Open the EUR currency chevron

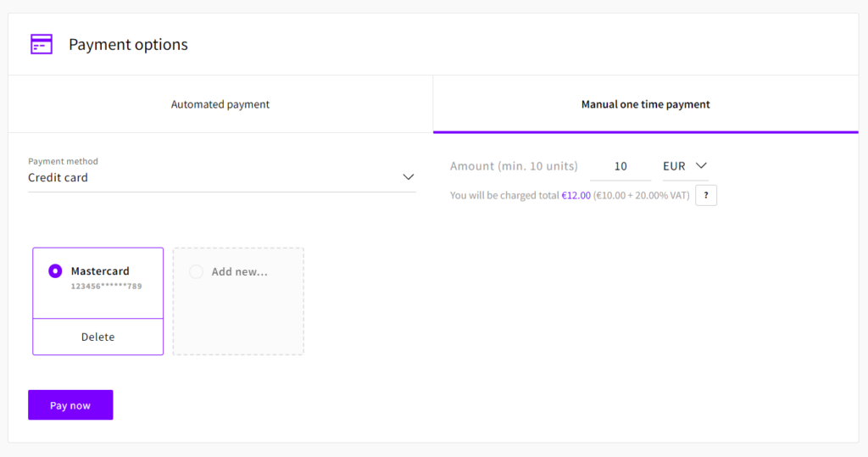[x=701, y=166]
